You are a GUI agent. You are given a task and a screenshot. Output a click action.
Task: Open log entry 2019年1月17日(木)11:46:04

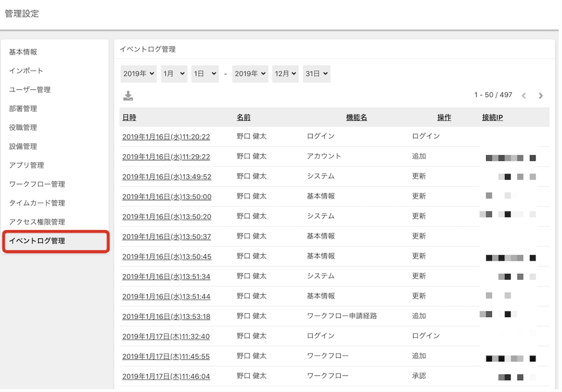pyautogui.click(x=166, y=376)
